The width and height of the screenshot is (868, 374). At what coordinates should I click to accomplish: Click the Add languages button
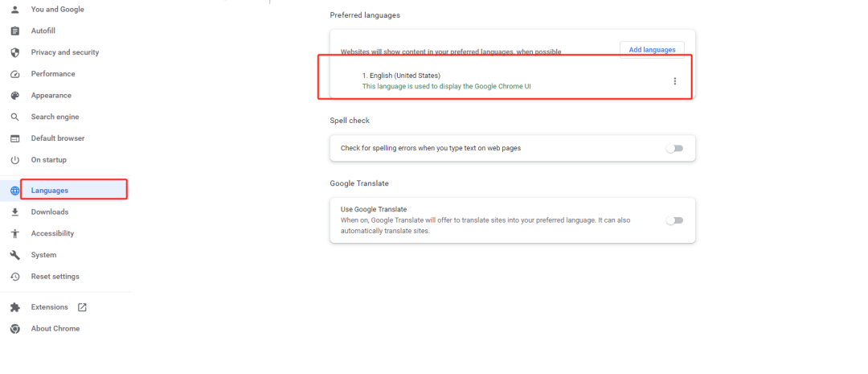click(x=652, y=50)
